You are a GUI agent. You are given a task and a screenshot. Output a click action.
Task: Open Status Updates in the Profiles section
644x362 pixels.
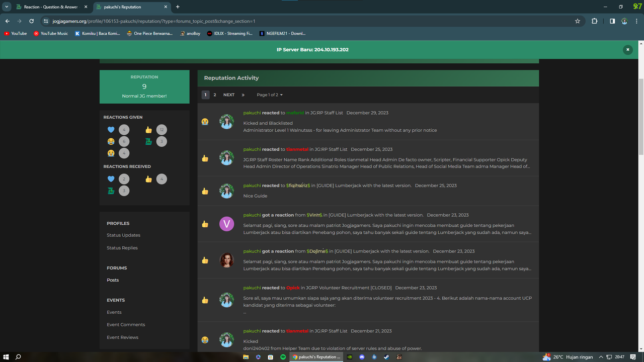click(123, 235)
